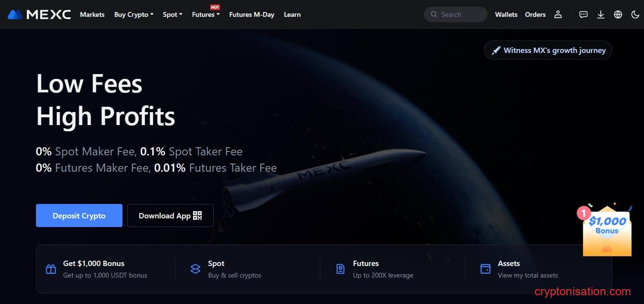Image resolution: width=644 pixels, height=304 pixels.
Task: Click the download arrow icon
Action: [x=600, y=14]
